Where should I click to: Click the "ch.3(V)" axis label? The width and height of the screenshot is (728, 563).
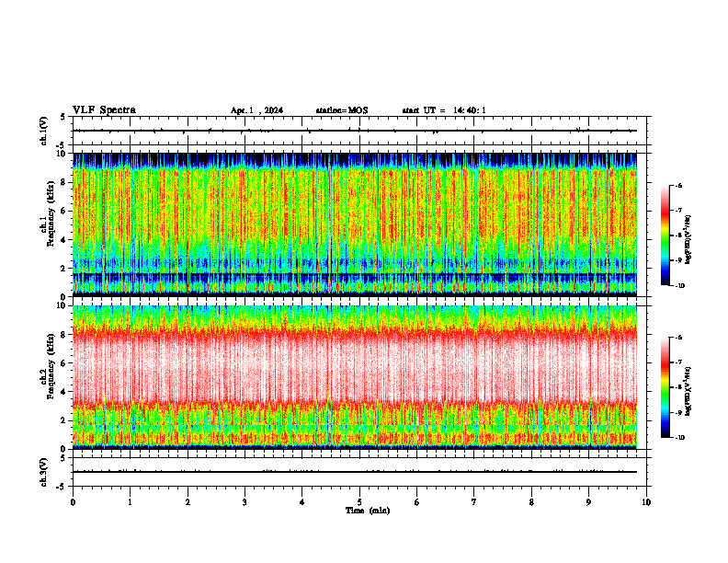point(43,472)
